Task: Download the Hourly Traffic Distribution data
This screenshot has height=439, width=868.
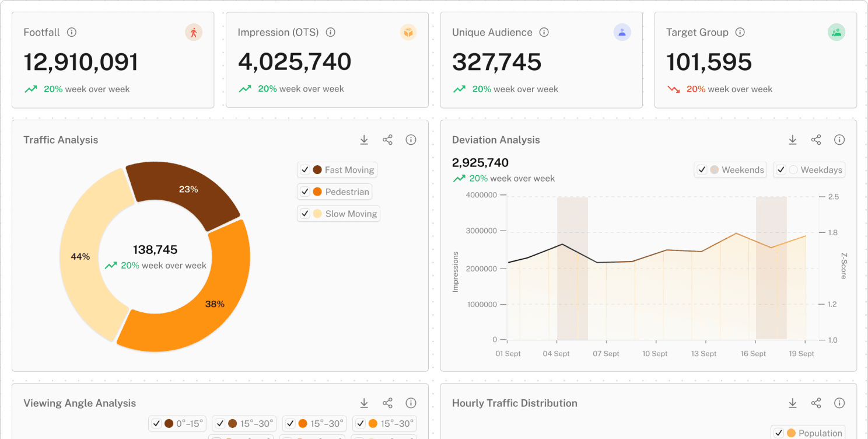Action: tap(793, 403)
